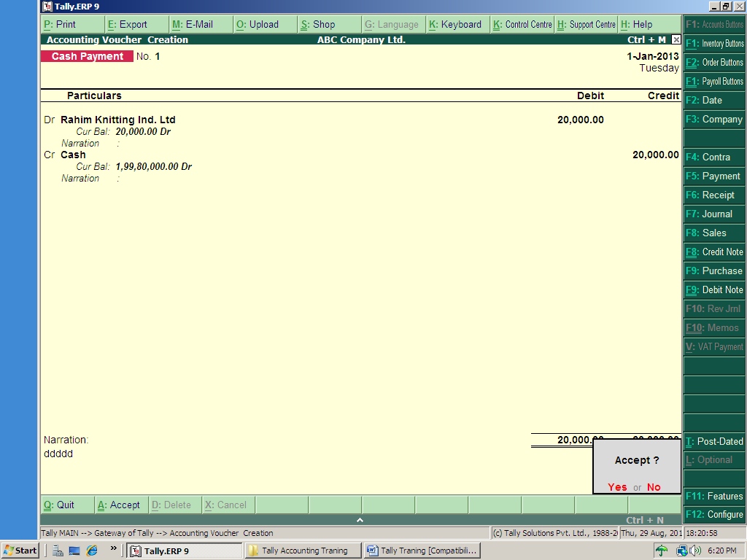Confirm Yes in the Accept dialog

[617, 486]
